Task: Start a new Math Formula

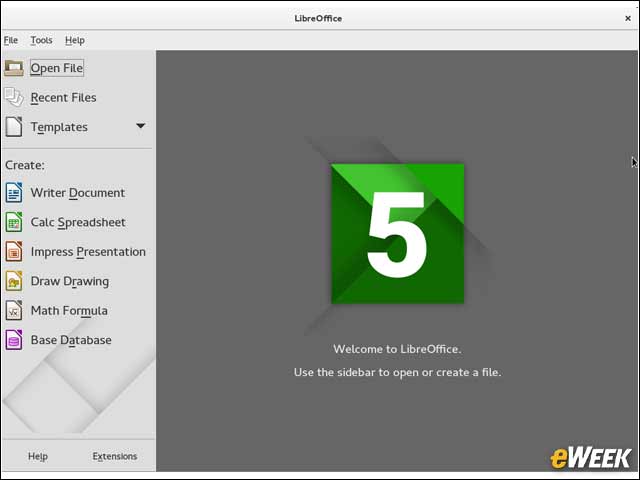Action: tap(69, 311)
